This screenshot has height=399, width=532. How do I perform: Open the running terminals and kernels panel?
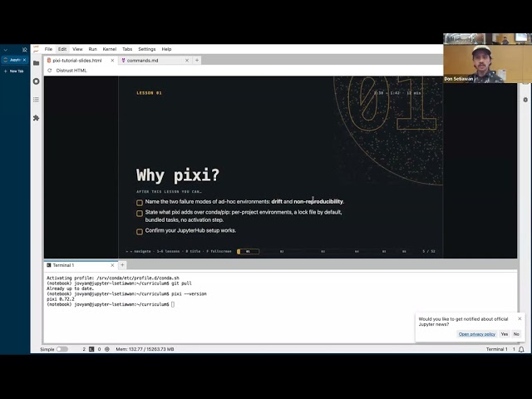tap(37, 81)
